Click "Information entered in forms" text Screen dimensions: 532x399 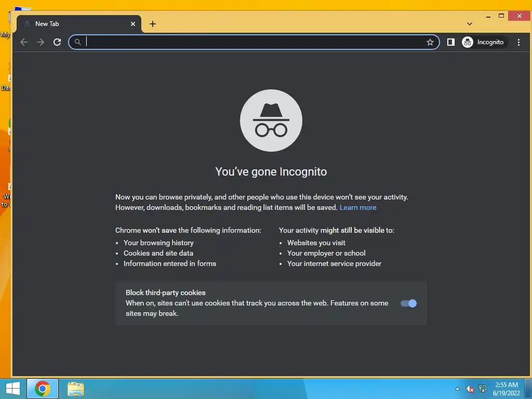170,263
